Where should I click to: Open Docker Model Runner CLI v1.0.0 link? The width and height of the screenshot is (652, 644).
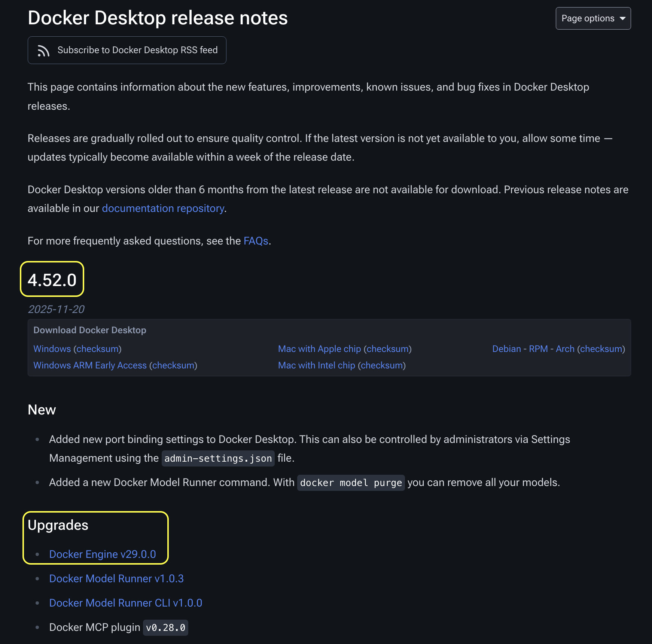coord(126,603)
